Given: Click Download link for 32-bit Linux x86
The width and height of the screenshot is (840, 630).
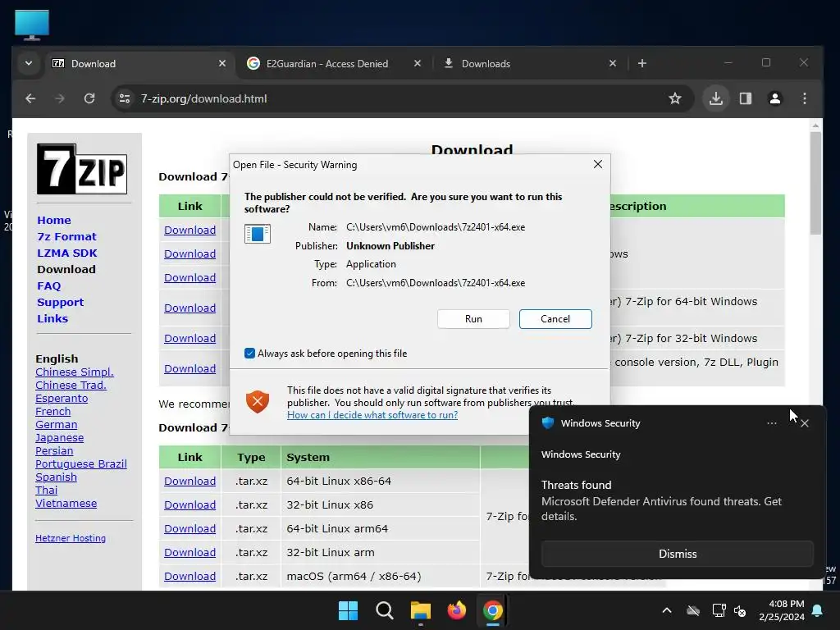Looking at the screenshot, I should 189,504.
